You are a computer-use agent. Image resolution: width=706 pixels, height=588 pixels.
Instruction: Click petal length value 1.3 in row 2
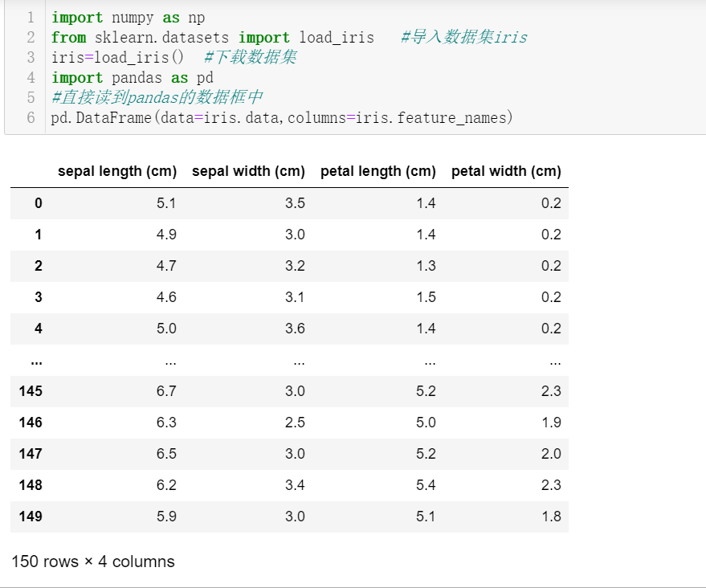[426, 266]
